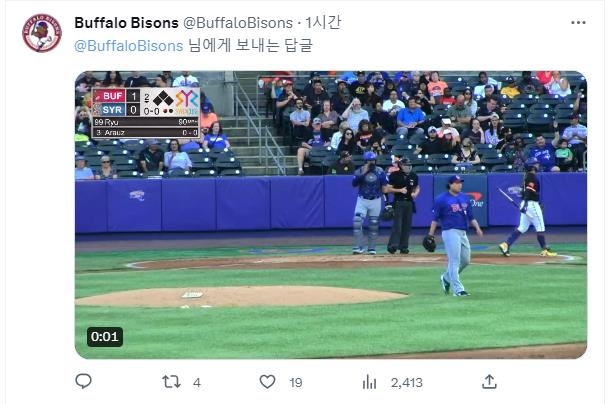Click the like count 19
This screenshot has height=404, width=609.
point(296,382)
